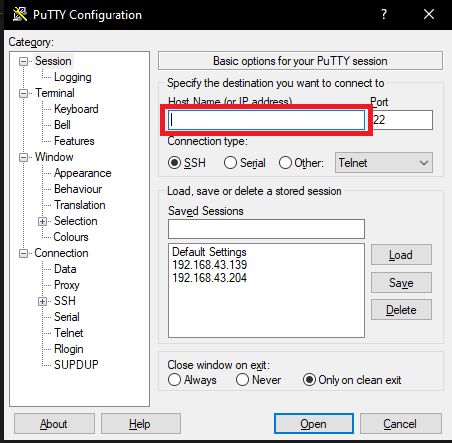Select the SSH connection type radio button
Image resolution: width=452 pixels, height=443 pixels.
click(x=174, y=163)
